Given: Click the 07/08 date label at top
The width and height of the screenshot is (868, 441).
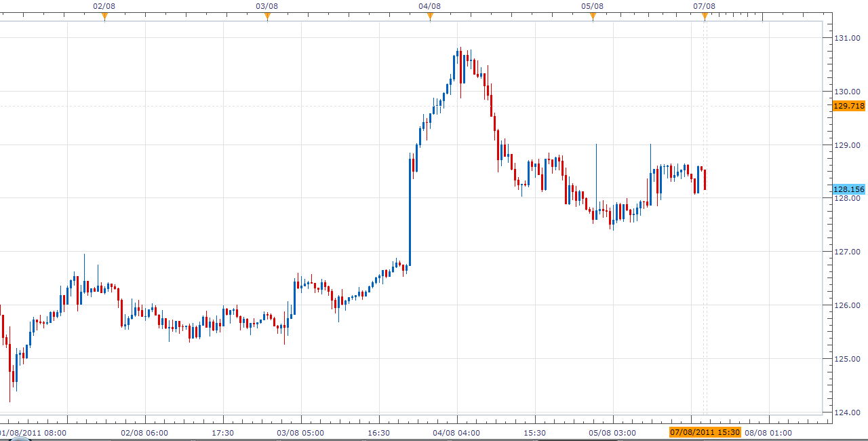Looking at the screenshot, I should [x=704, y=6].
